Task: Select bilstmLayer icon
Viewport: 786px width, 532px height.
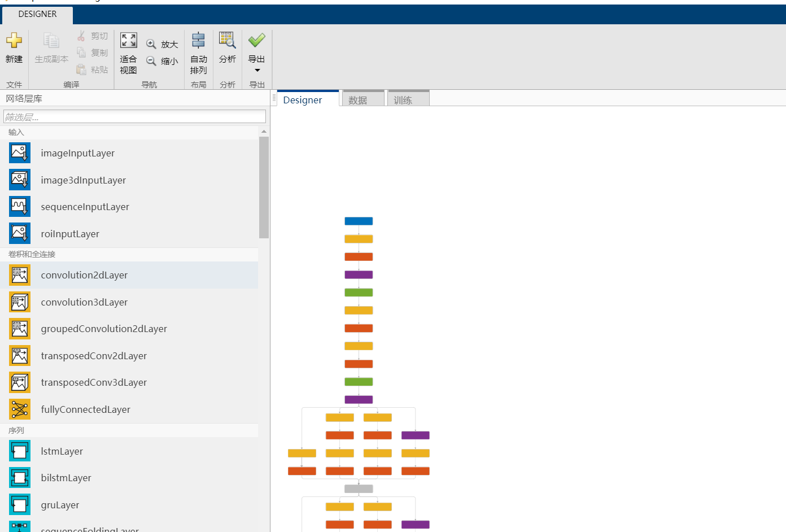Action: 20,478
